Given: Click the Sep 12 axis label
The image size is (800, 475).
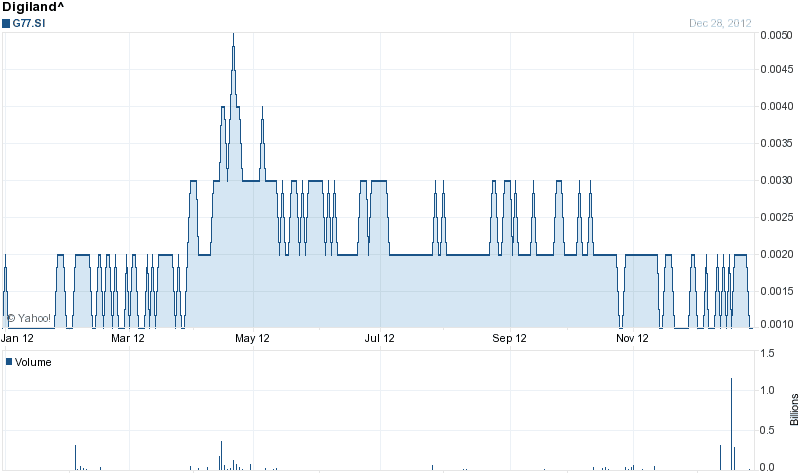Looking at the screenshot, I should [x=509, y=338].
